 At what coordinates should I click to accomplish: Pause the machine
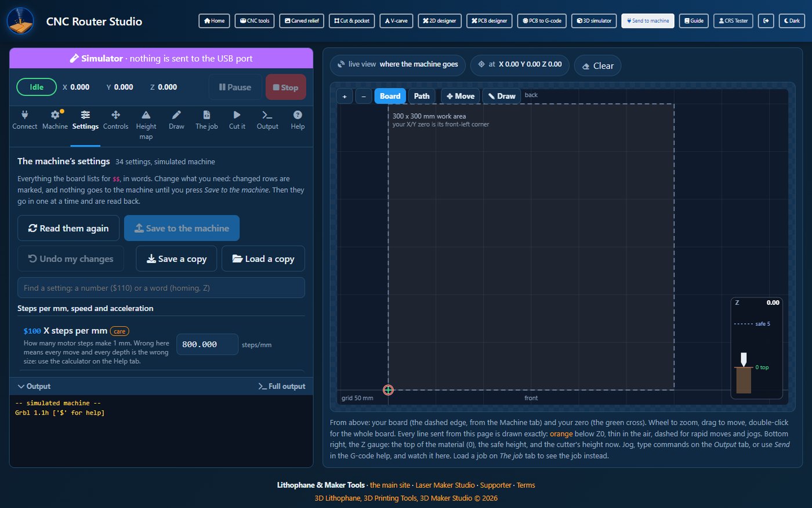point(235,87)
